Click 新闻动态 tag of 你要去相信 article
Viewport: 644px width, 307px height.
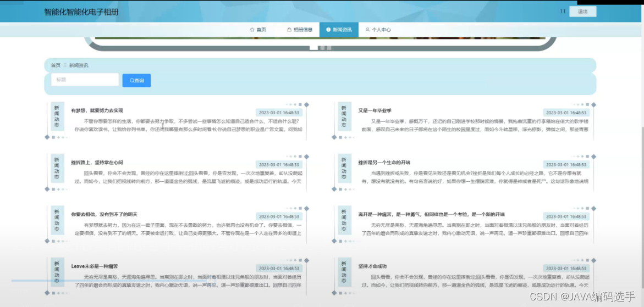click(57, 220)
